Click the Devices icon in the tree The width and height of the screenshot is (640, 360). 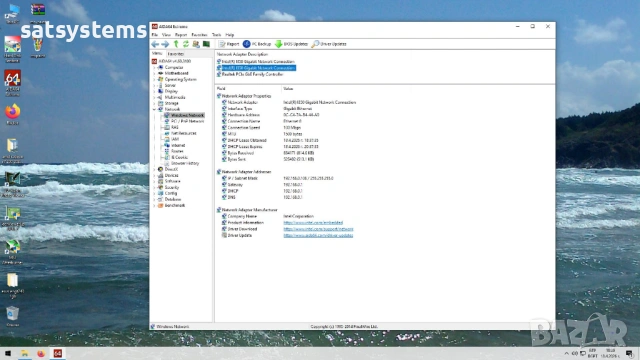pyautogui.click(x=160, y=175)
